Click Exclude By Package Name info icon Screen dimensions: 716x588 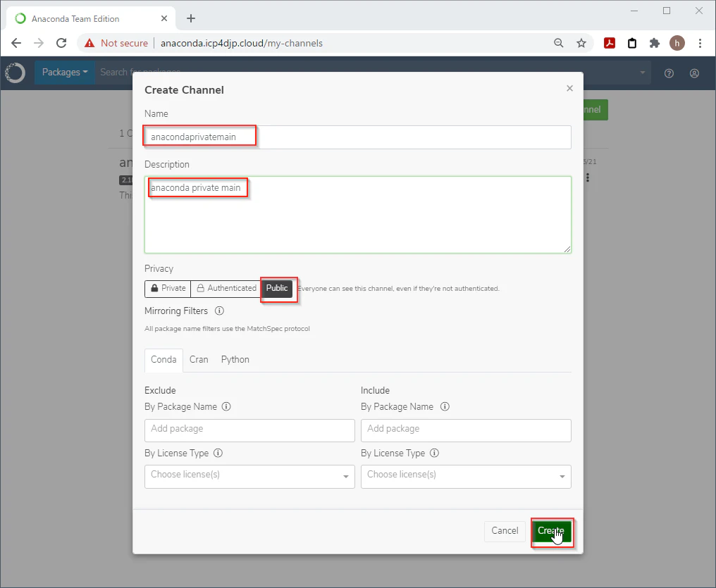coord(226,406)
